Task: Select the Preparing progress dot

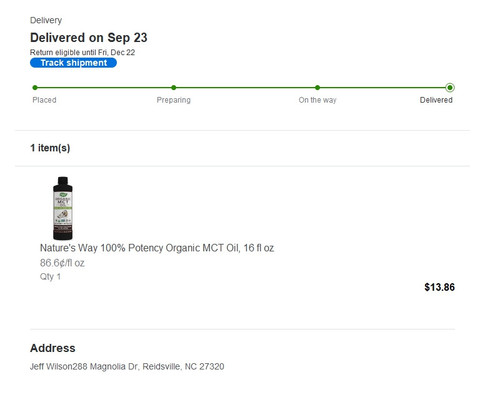Action: click(x=174, y=88)
